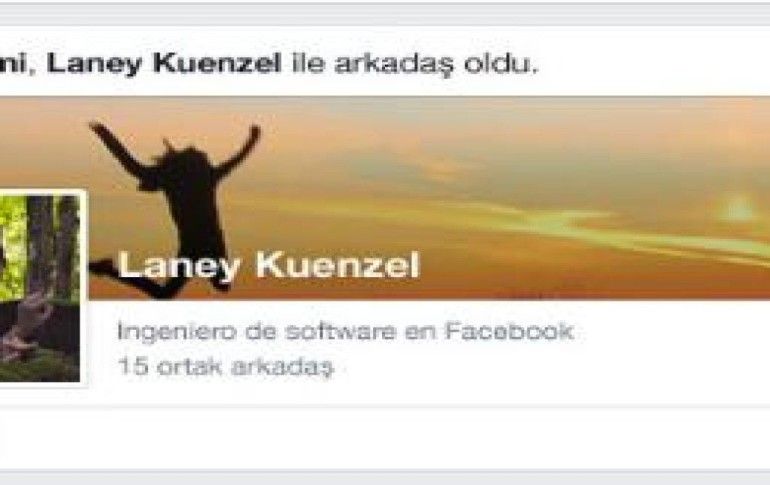Click the word "software" in the job line
This screenshot has width=770, height=485.
click(340, 331)
